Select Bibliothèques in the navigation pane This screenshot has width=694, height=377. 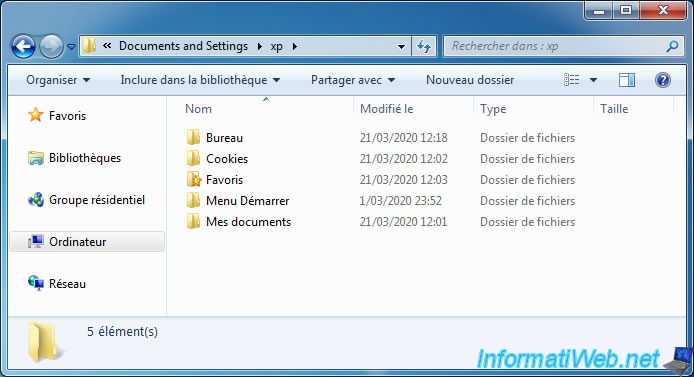point(85,158)
